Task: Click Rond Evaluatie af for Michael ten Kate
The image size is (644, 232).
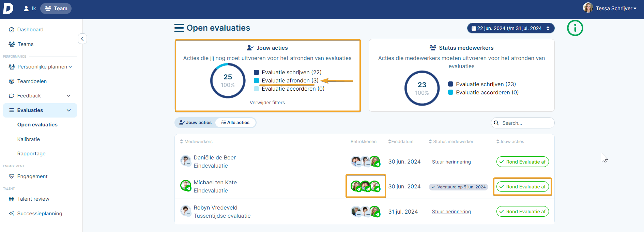Action: 523,187
